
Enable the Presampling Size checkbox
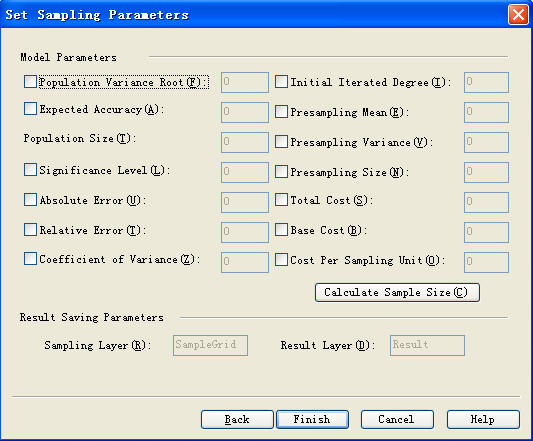[281, 172]
